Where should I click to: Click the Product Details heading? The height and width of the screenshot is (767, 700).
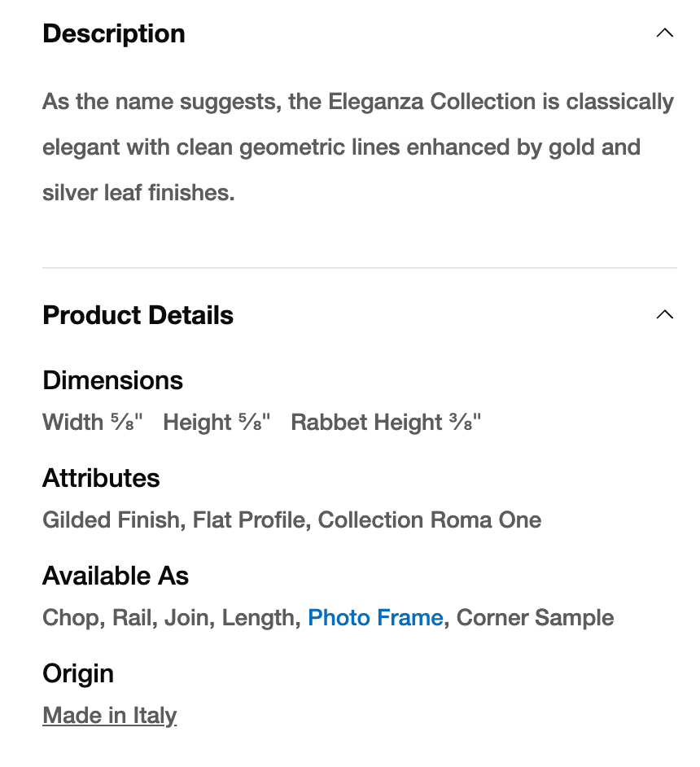coord(138,315)
